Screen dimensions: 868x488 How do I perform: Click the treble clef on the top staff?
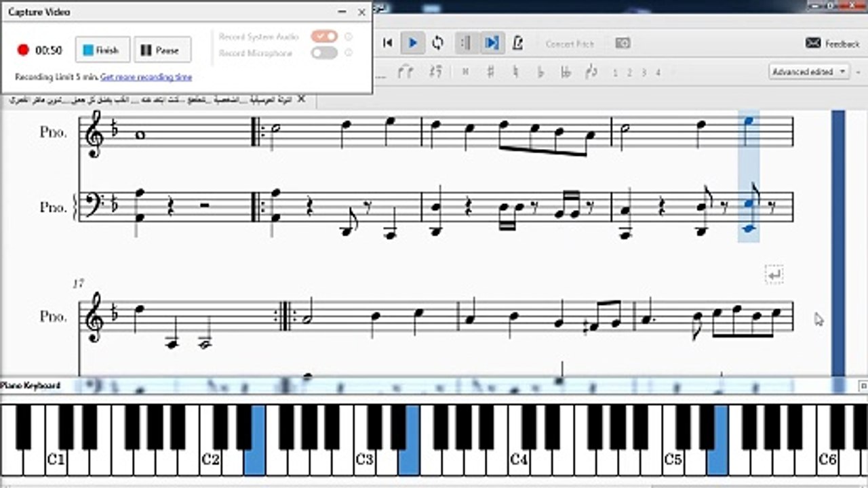point(94,134)
